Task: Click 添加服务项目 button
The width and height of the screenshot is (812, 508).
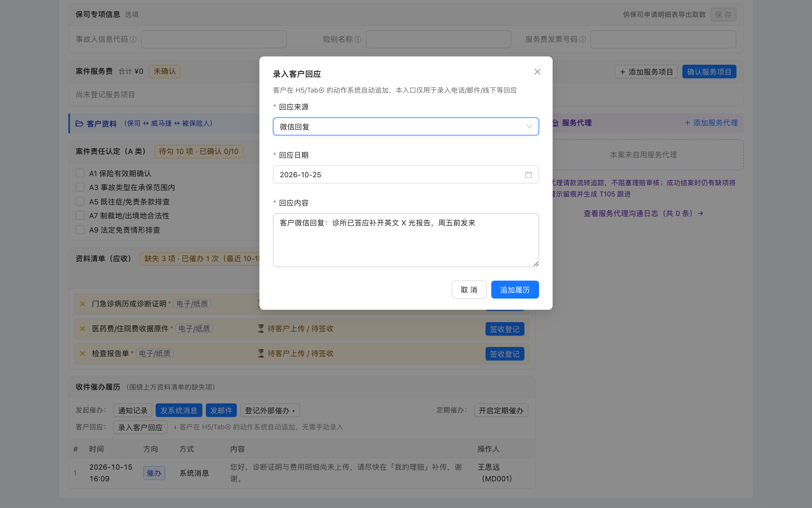Action: [646, 72]
